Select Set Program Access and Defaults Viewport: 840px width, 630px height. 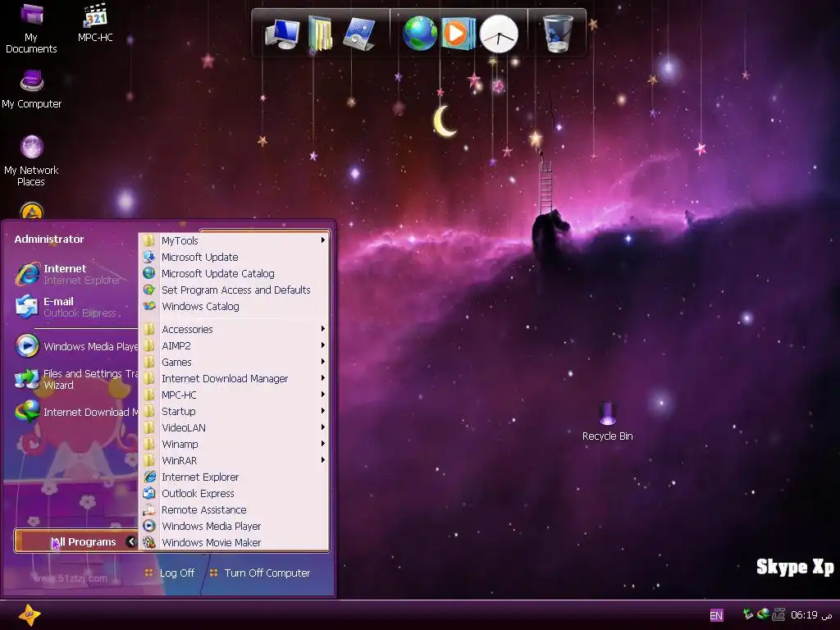pos(234,290)
